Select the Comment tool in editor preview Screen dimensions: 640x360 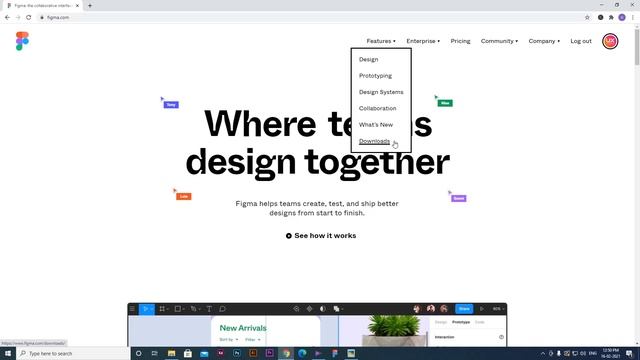click(222, 309)
